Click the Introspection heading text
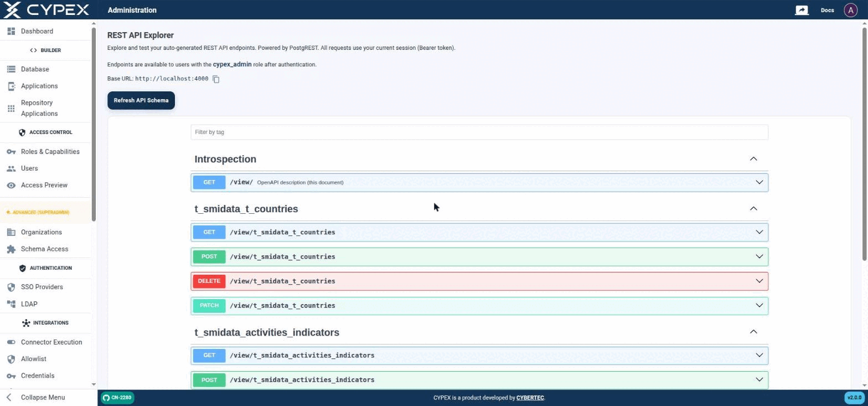 (225, 159)
